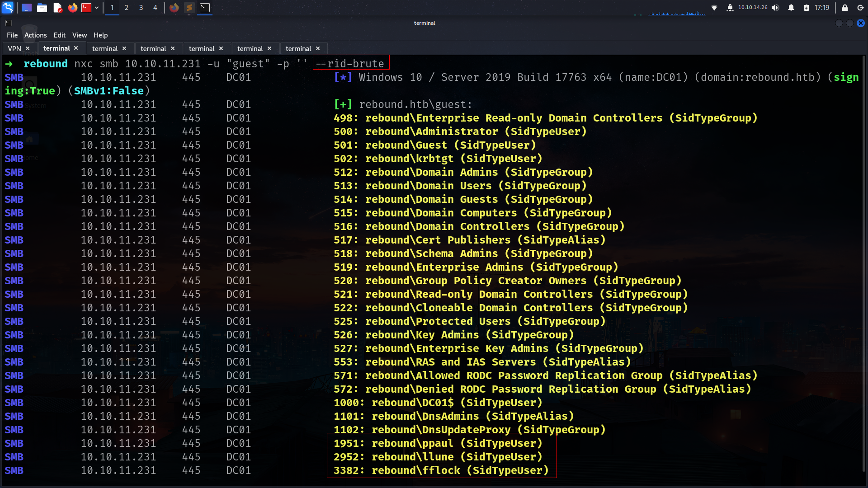Click the rebound\DC01$ (SidTypeUser) line
The image size is (868, 488).
click(438, 403)
